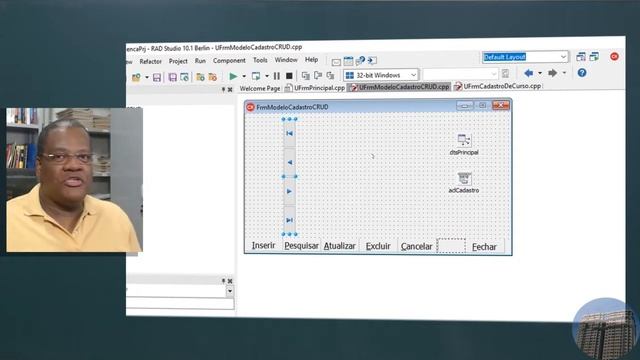
Task: Select the adCadastro component icon
Action: point(464,178)
